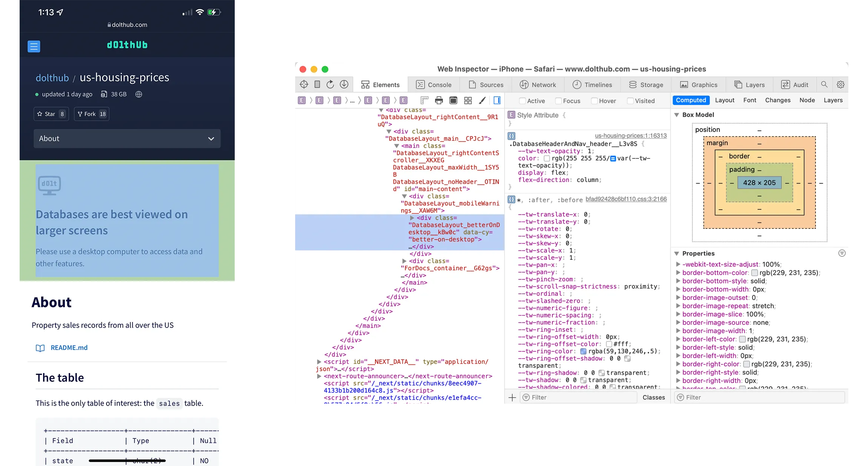
Task: Open the Changes tab in styles sidebar
Action: pos(778,100)
